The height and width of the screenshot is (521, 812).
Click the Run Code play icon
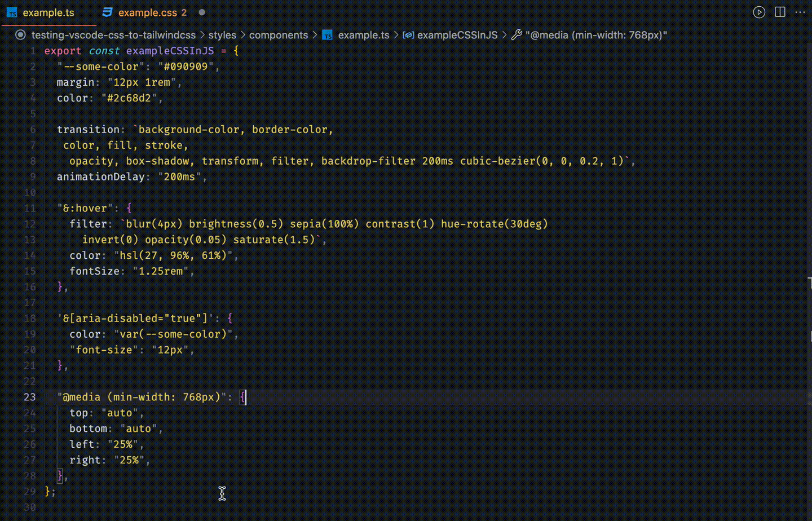(x=759, y=12)
